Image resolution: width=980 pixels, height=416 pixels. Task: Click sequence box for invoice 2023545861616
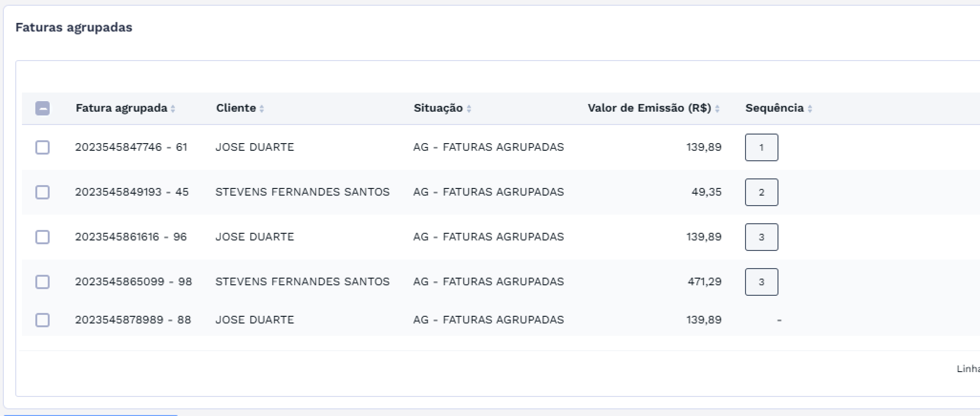[761, 237]
